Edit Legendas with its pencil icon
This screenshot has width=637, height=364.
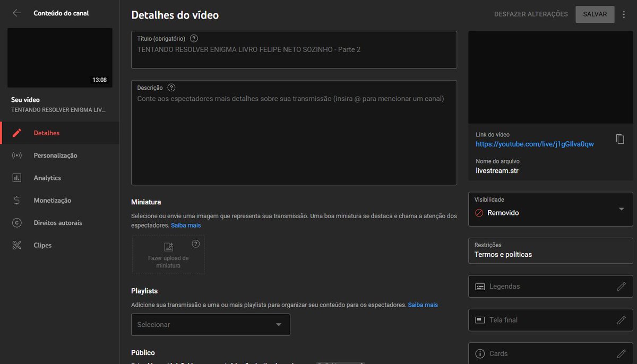tap(622, 287)
